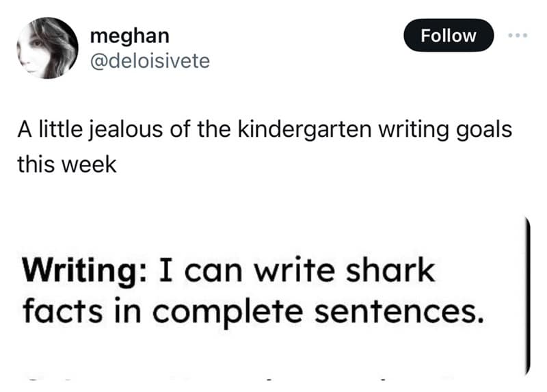Click 'I can write shark' text line
This screenshot has height=392, width=547.
295,272
